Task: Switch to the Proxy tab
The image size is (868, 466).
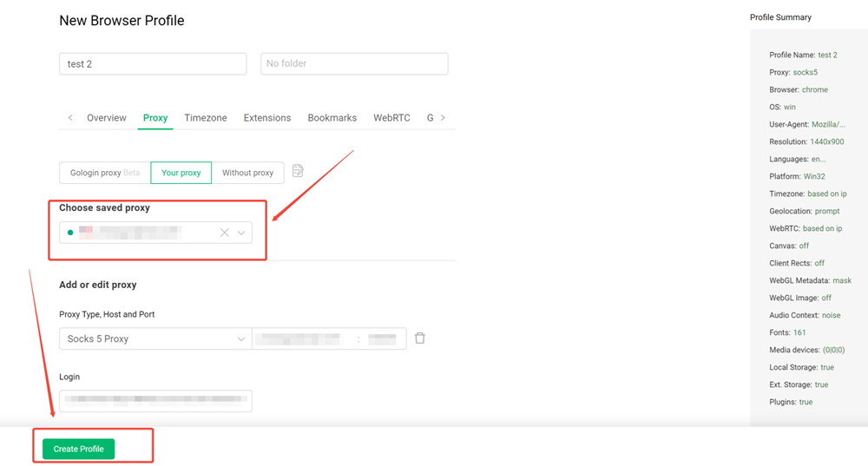Action: pyautogui.click(x=155, y=118)
